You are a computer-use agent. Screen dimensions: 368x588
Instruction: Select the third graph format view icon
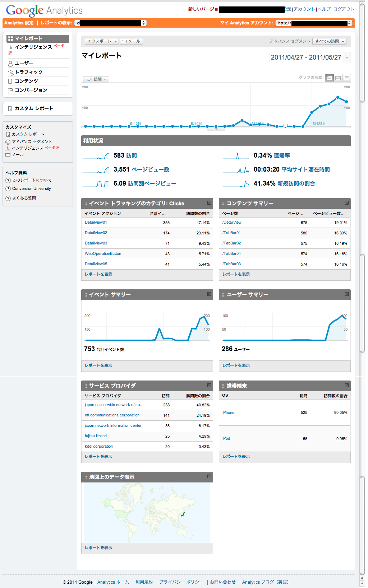[x=346, y=78]
